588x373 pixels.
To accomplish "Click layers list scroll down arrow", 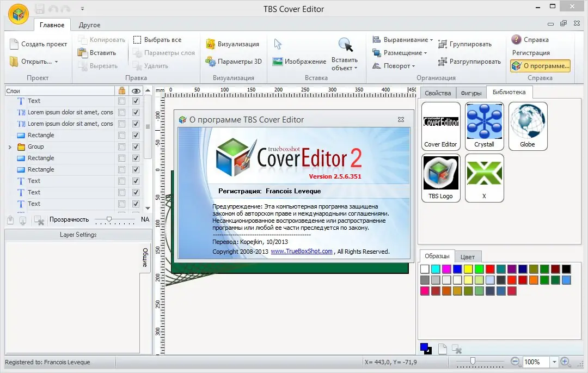I will tap(148, 208).
